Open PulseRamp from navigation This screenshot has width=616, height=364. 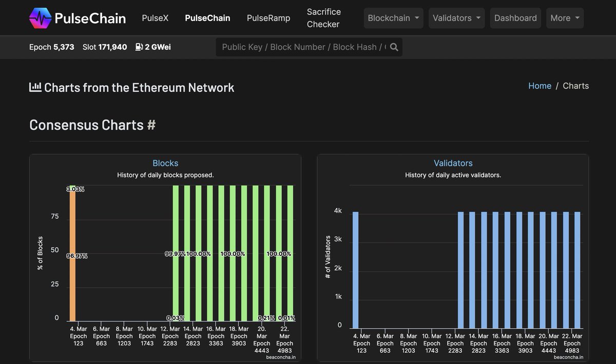(268, 18)
